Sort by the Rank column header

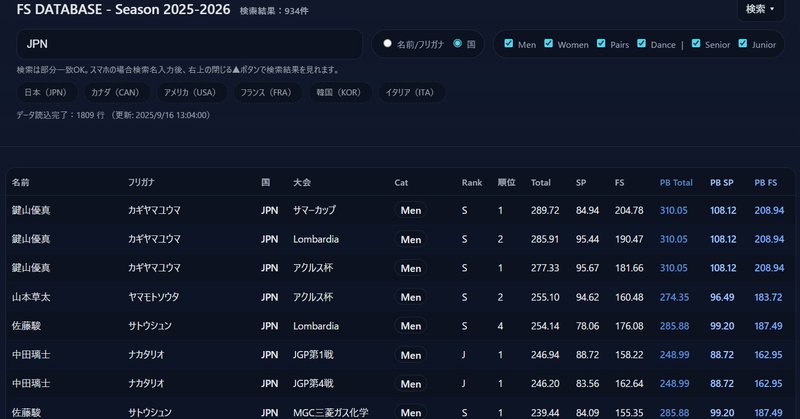(x=472, y=182)
